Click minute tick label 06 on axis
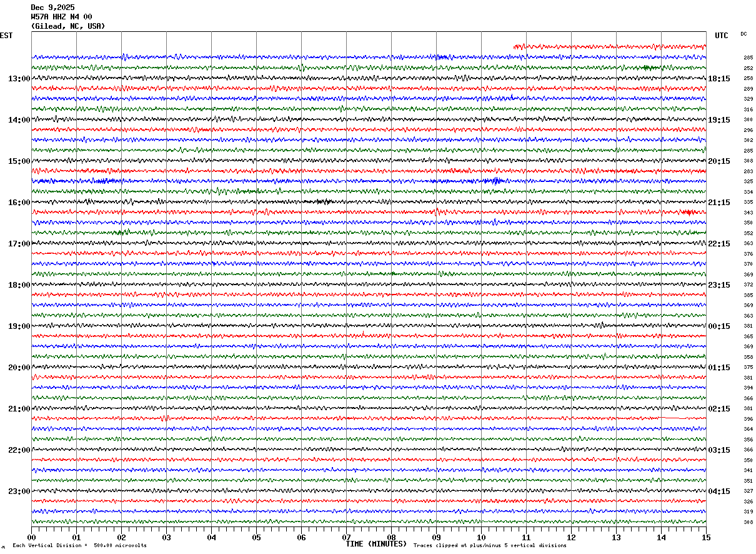Screen dimensions: 756x554 click(301, 537)
